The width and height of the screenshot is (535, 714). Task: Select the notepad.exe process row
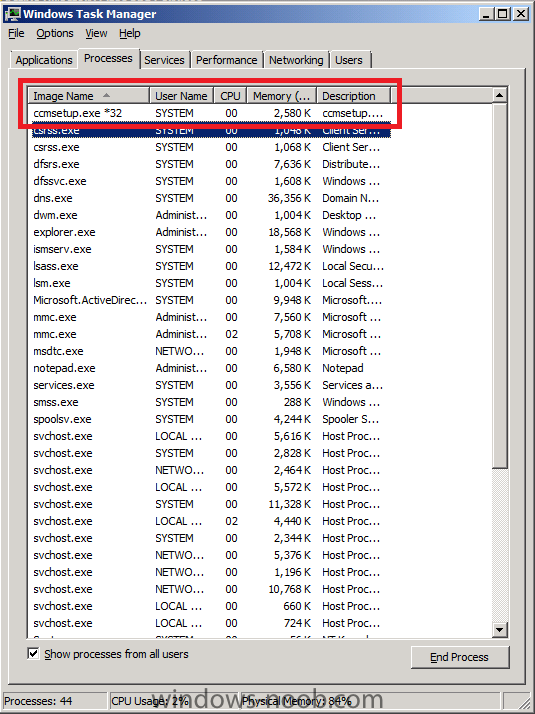209,368
